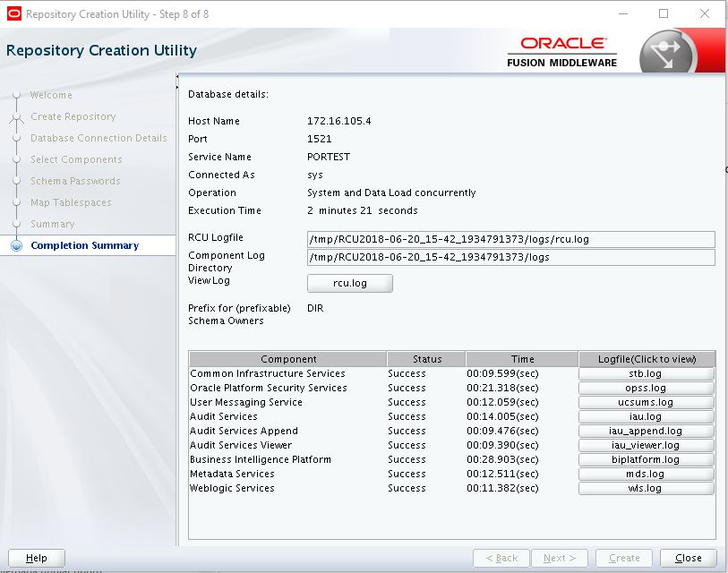Viewport: 728px width, 573px height.
Task: Select the Audit Services Viewer row
Action: point(452,445)
